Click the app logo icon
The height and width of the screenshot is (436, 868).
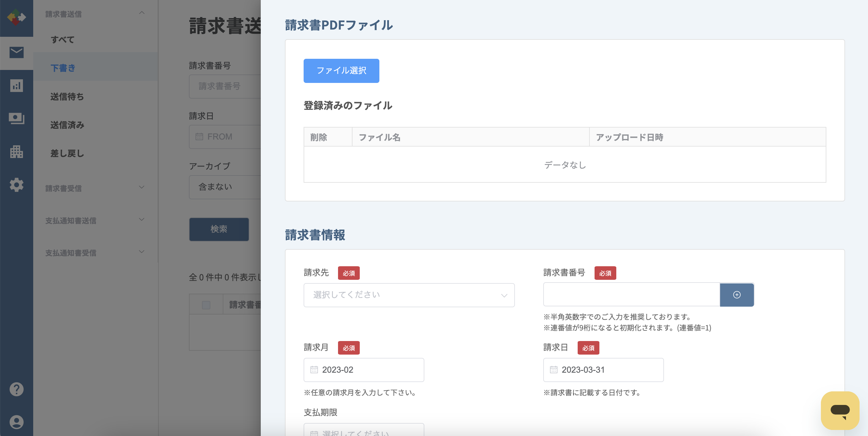click(17, 17)
